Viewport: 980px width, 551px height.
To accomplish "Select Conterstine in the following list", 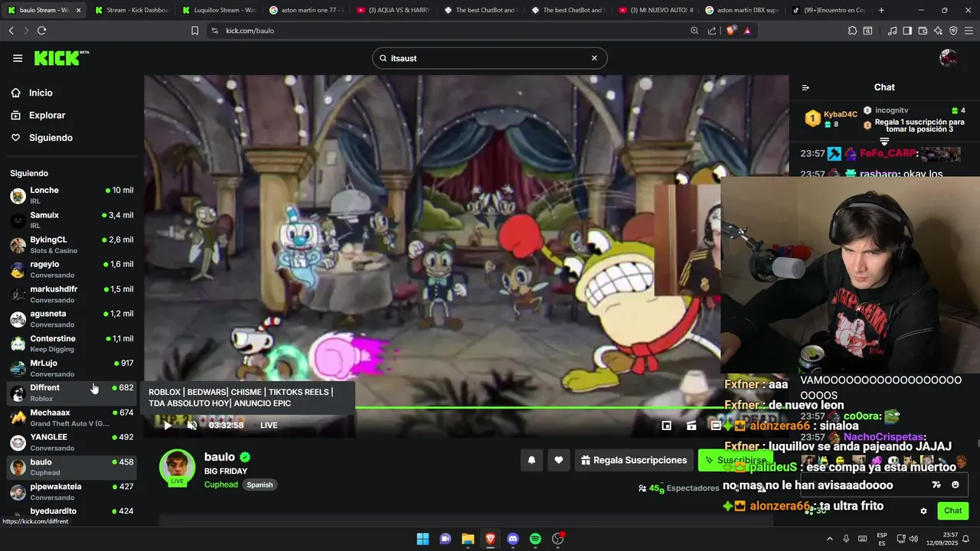I will tap(72, 344).
